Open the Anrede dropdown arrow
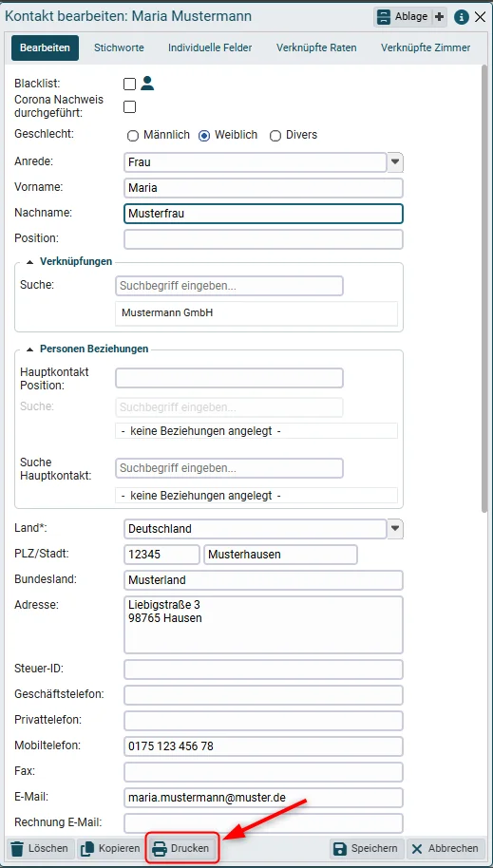This screenshot has width=493, height=868. pos(395,162)
